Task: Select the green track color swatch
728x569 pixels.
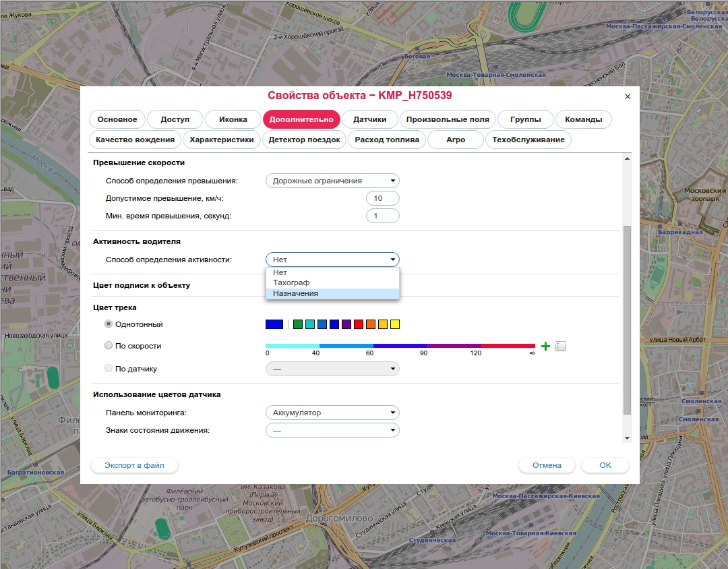Action: click(298, 324)
